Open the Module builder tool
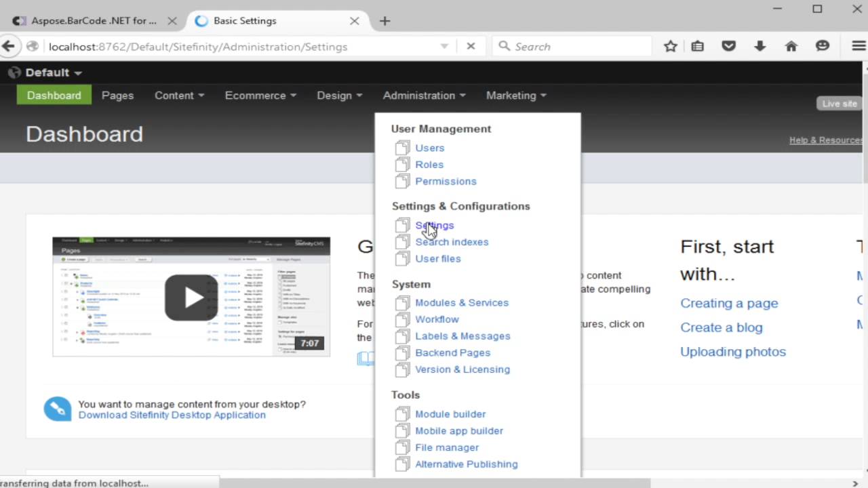 pos(450,414)
